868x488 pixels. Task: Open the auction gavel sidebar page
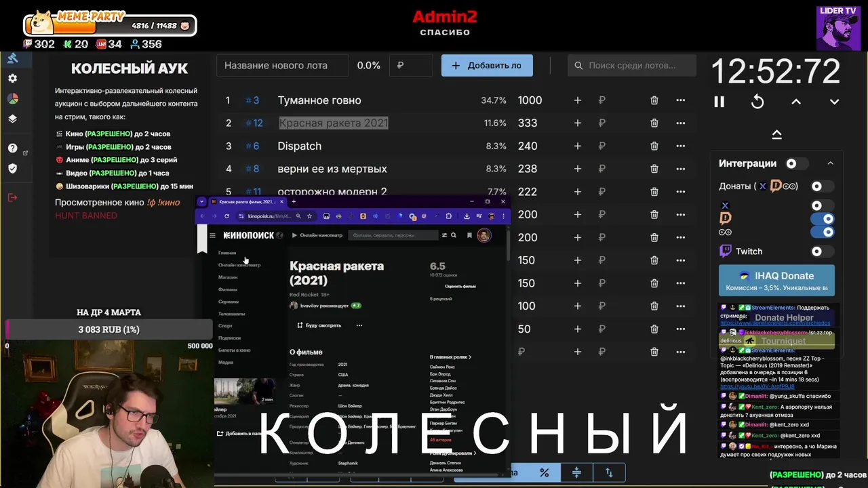[12, 58]
